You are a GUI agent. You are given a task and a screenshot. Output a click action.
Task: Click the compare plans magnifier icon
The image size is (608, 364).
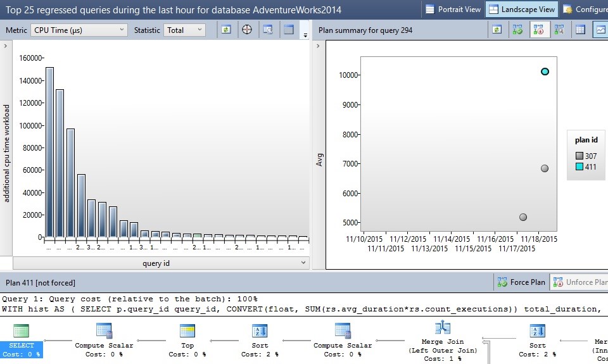[559, 30]
